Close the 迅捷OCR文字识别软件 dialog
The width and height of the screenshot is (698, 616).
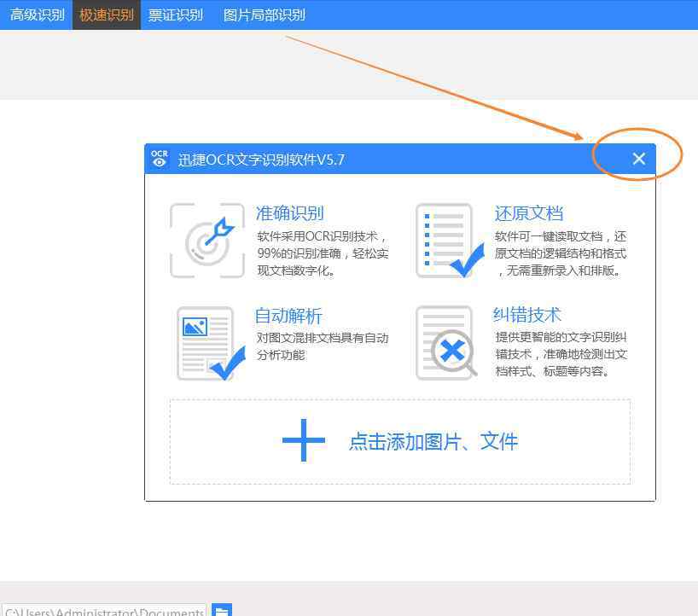[x=639, y=159]
